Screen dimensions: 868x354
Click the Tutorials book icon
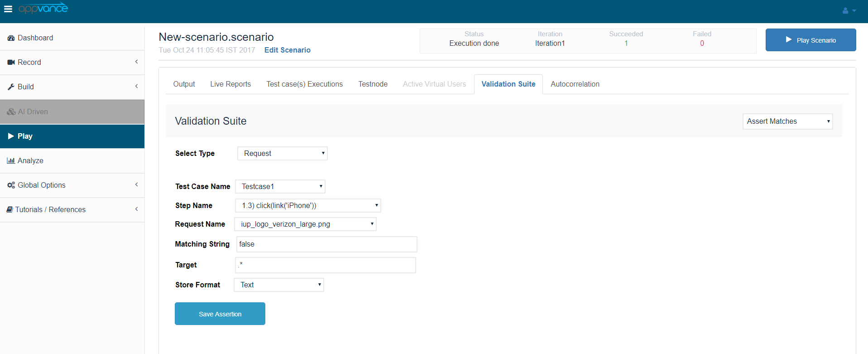click(x=10, y=210)
